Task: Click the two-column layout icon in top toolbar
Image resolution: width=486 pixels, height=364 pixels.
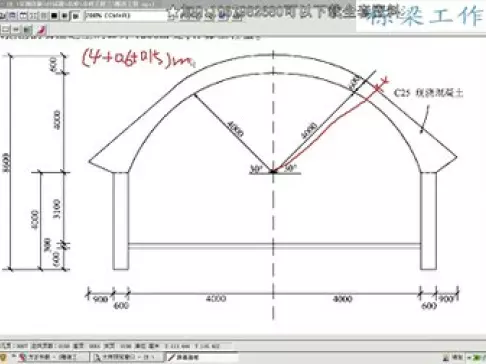Action: pos(33,15)
